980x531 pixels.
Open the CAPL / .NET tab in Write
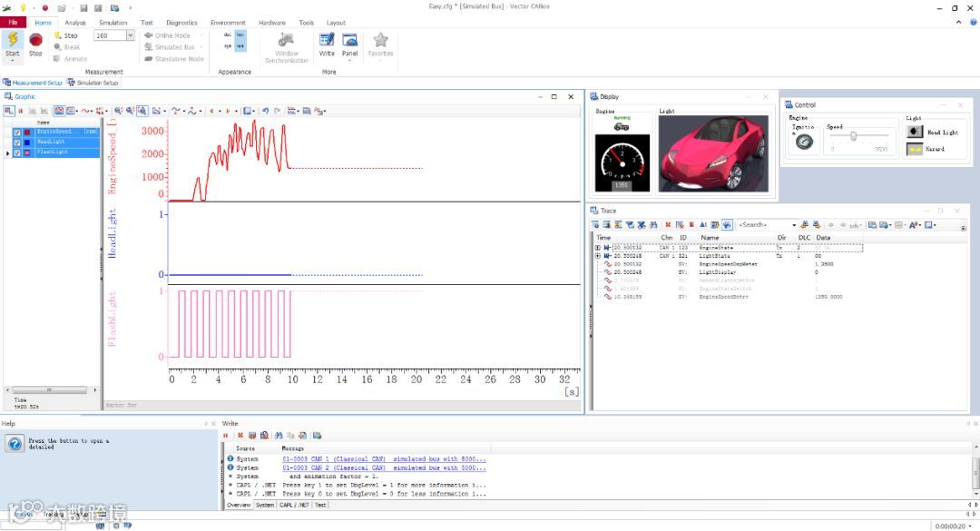coord(294,505)
